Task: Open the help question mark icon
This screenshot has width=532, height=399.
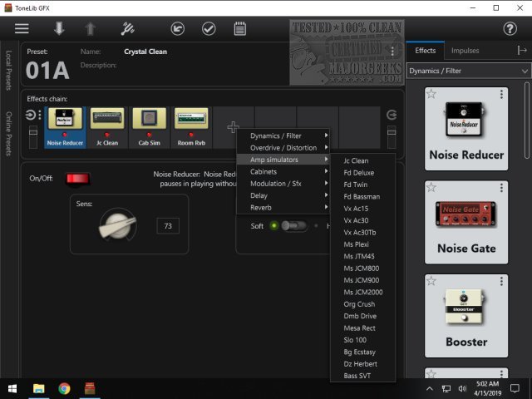Action: (x=510, y=28)
